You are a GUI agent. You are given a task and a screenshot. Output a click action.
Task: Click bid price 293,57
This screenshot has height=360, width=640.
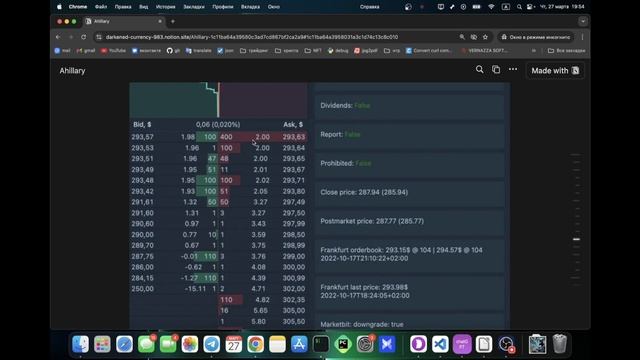[x=142, y=137]
